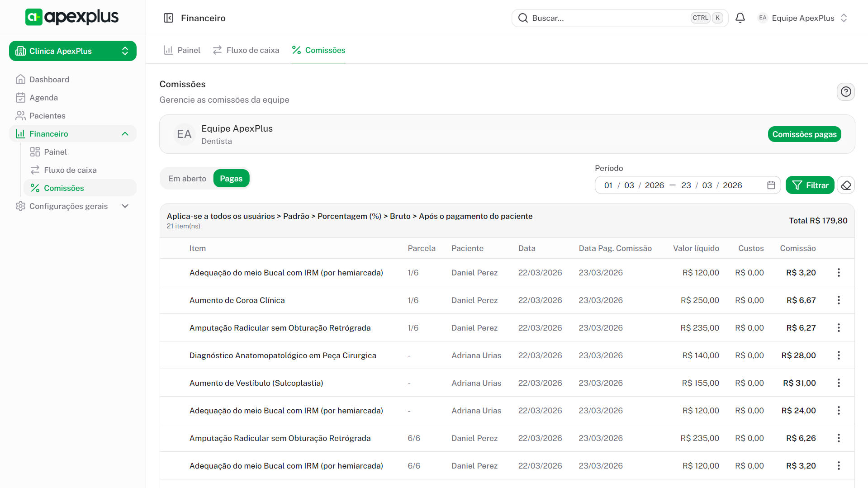Open the notifications bell
Screen dimensions: 868x488
[740, 18]
